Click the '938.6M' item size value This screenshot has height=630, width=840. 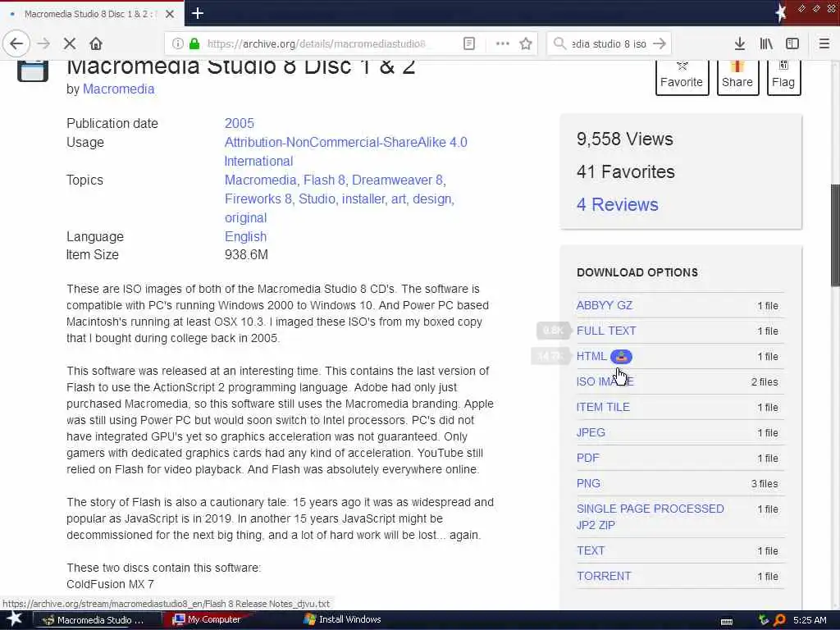(x=246, y=255)
